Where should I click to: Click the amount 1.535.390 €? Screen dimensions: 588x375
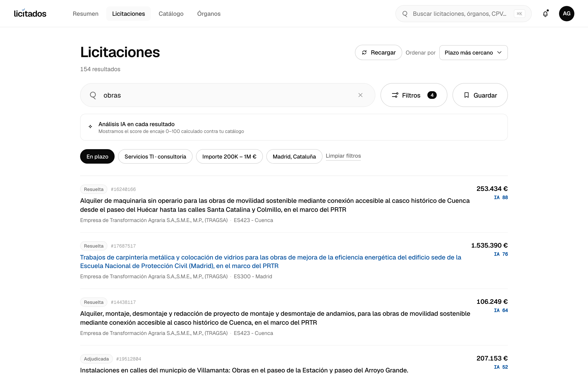[x=489, y=245]
